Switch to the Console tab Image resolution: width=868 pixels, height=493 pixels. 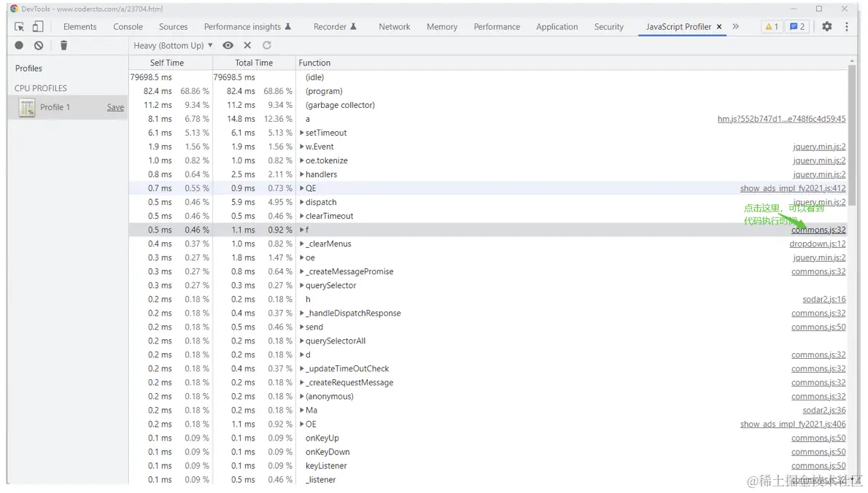[x=128, y=26]
